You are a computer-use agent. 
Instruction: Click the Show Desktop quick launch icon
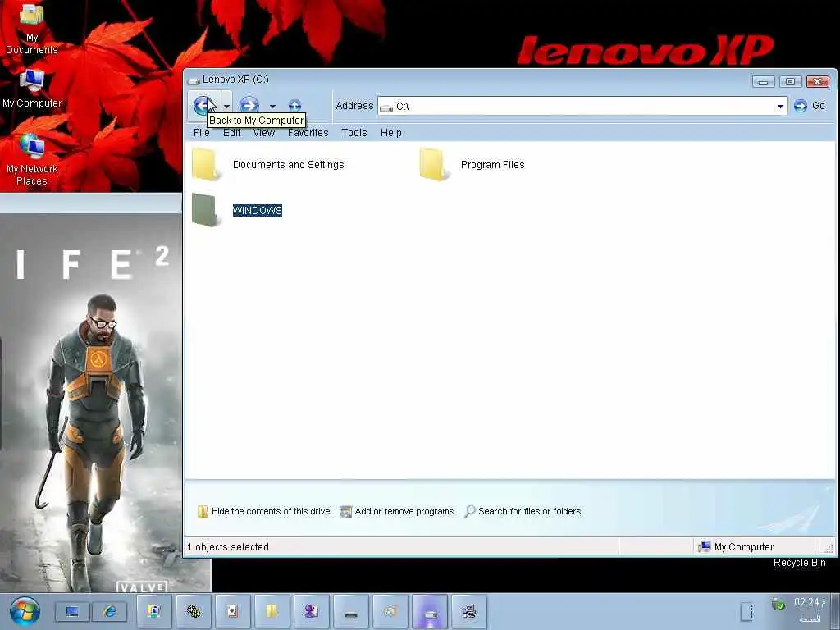point(72,612)
